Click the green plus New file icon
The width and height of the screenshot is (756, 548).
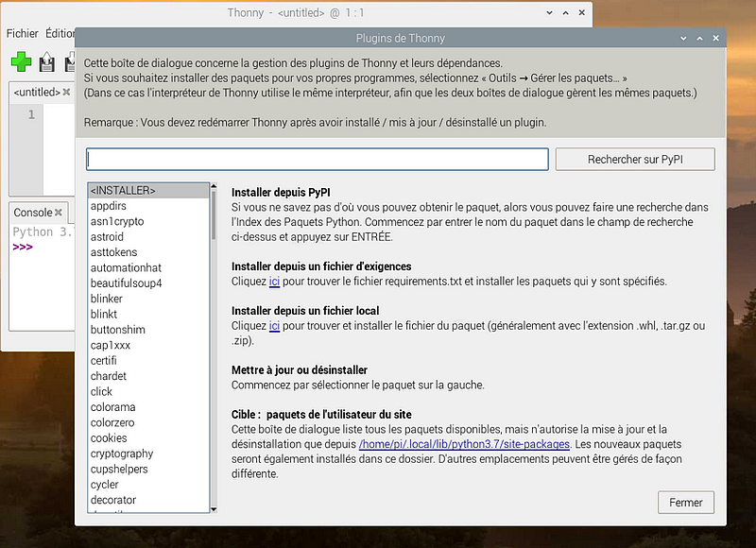pyautogui.click(x=21, y=61)
